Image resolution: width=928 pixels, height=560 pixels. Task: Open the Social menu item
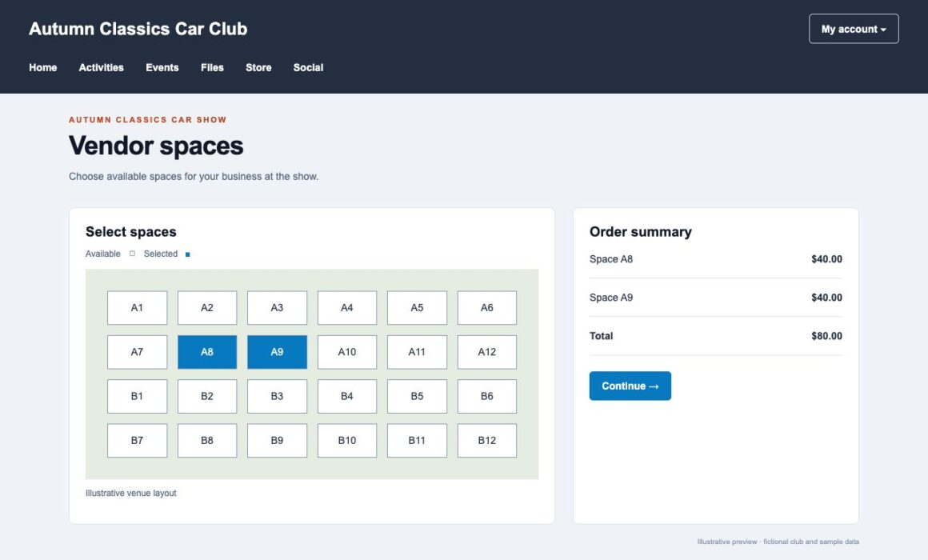[x=308, y=67]
